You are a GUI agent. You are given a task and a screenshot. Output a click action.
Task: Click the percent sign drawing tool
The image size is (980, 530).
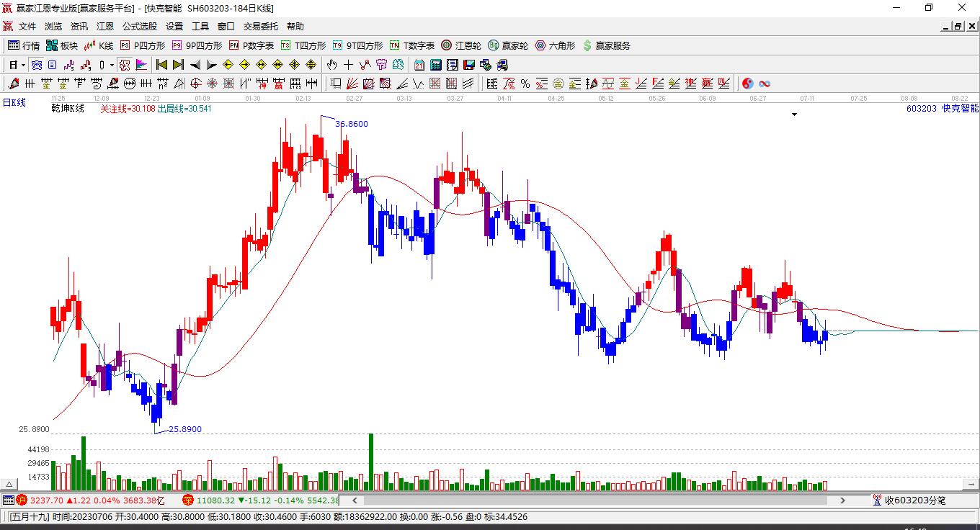[525, 84]
